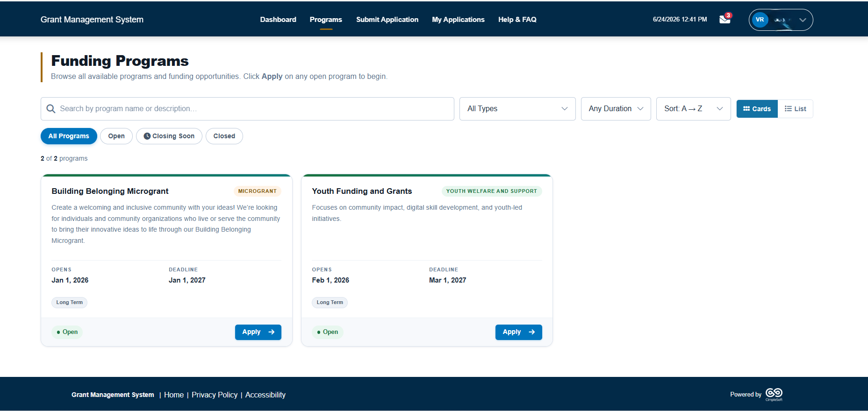Click the Youth Funding and Grants title

point(362,191)
